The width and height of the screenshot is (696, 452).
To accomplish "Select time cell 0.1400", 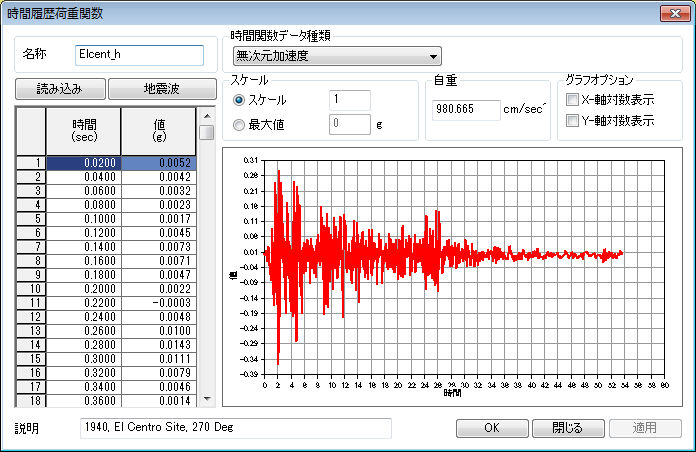I will click(83, 247).
